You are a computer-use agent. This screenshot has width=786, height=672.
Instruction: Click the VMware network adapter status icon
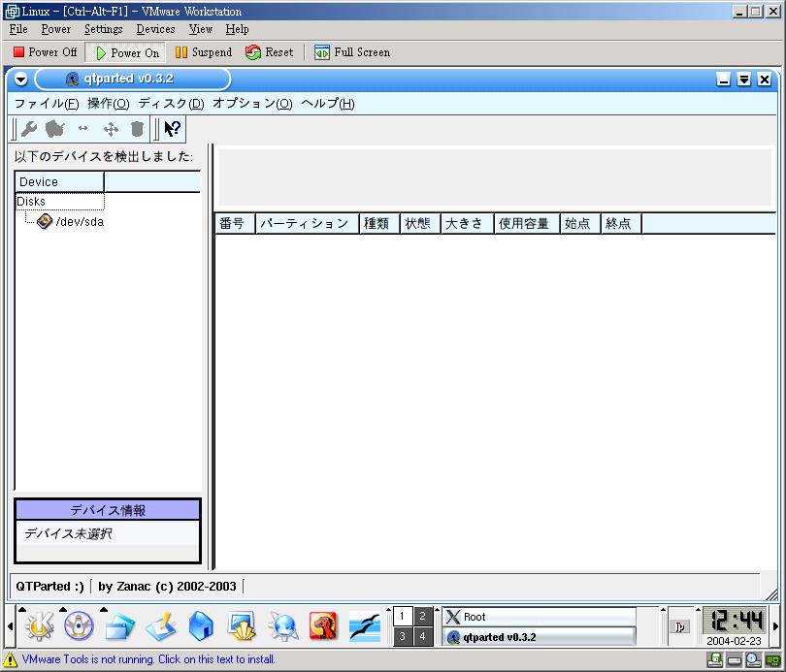pyautogui.click(x=772, y=661)
